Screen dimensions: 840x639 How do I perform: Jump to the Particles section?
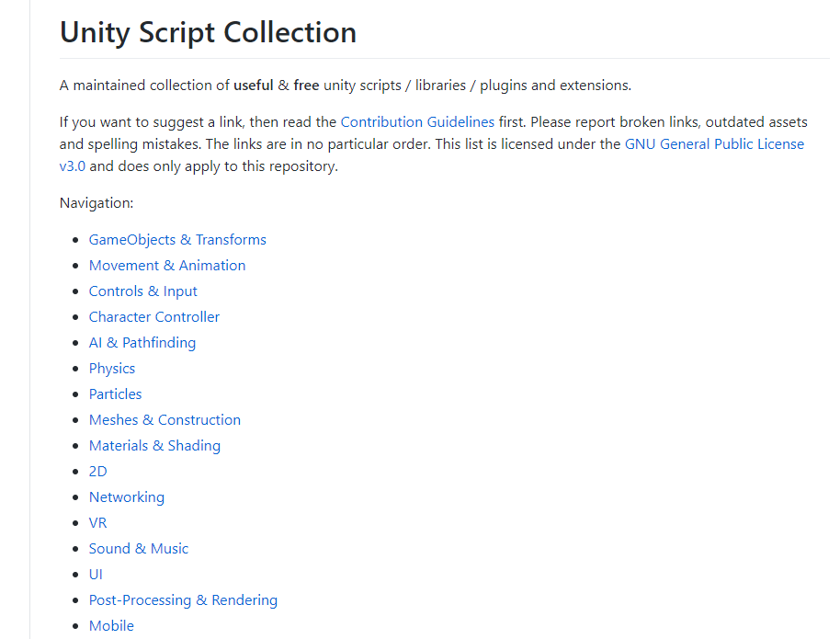[x=115, y=394]
